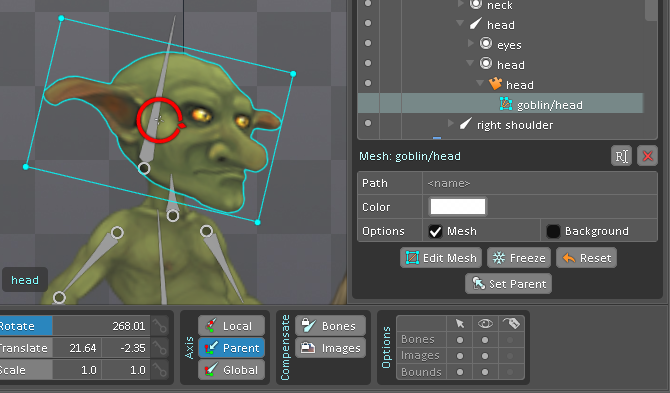Screen dimensions: 670x393
Task: Toggle Bounds selectable option dot
Action: [460, 372]
